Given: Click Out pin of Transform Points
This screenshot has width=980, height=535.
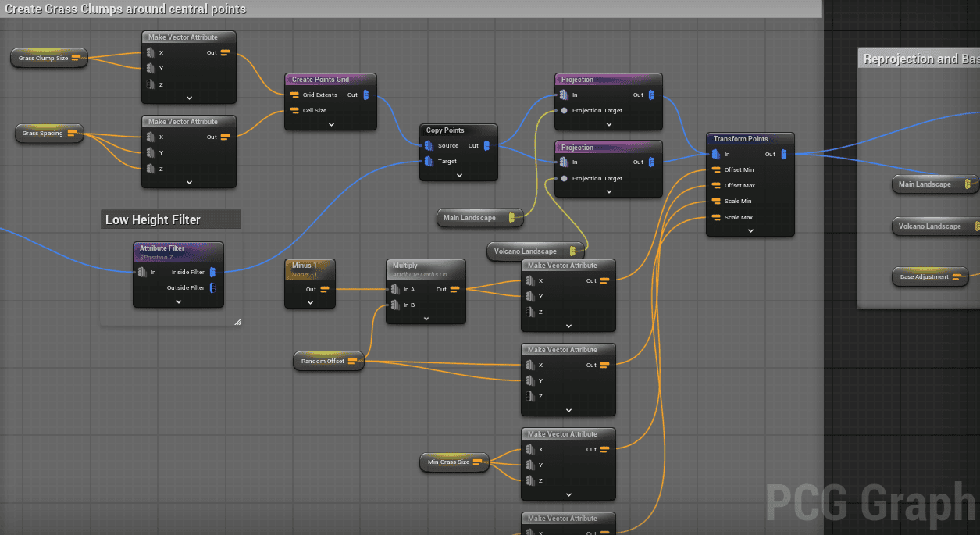Looking at the screenshot, I should [x=783, y=155].
